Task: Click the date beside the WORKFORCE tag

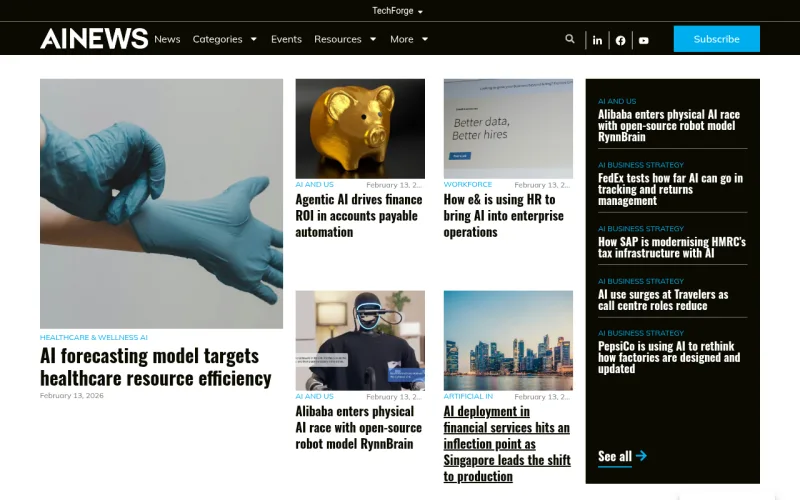Action: (542, 185)
